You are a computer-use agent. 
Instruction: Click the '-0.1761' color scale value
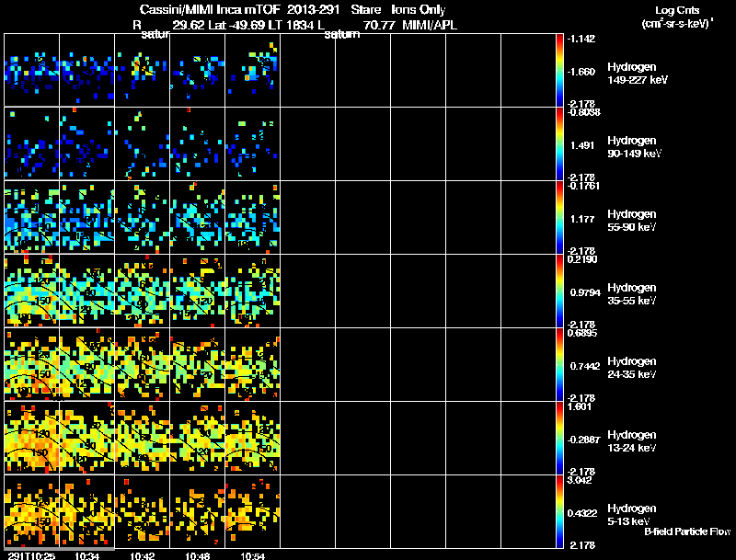click(x=583, y=186)
